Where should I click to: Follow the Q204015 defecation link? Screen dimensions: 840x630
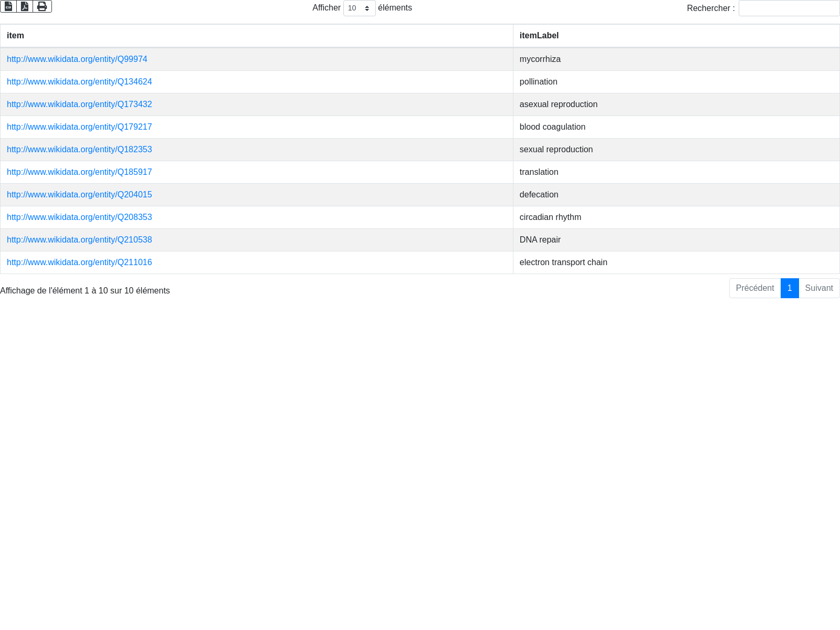click(x=79, y=195)
